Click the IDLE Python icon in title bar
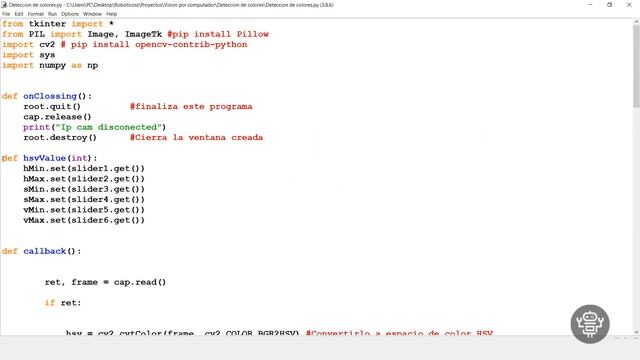Screen dimensions: 640x360 [4, 5]
